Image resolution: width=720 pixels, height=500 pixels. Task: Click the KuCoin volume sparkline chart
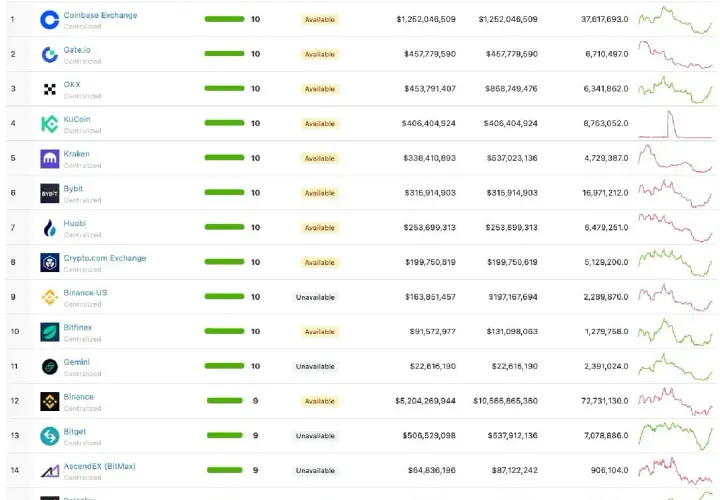[675, 124]
